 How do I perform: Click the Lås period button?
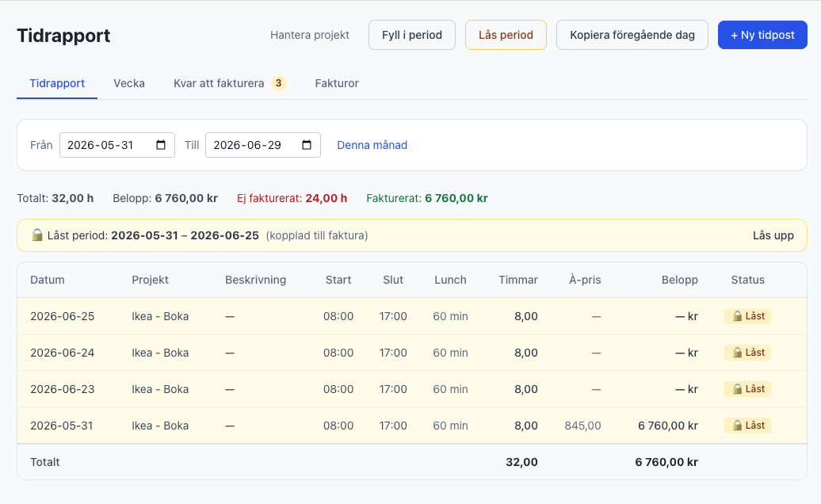(x=506, y=35)
